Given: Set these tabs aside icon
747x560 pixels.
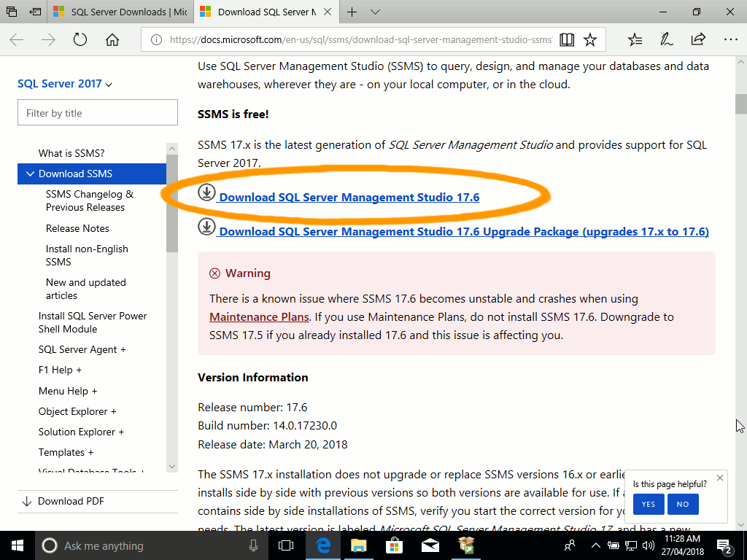Looking at the screenshot, I should [x=35, y=12].
